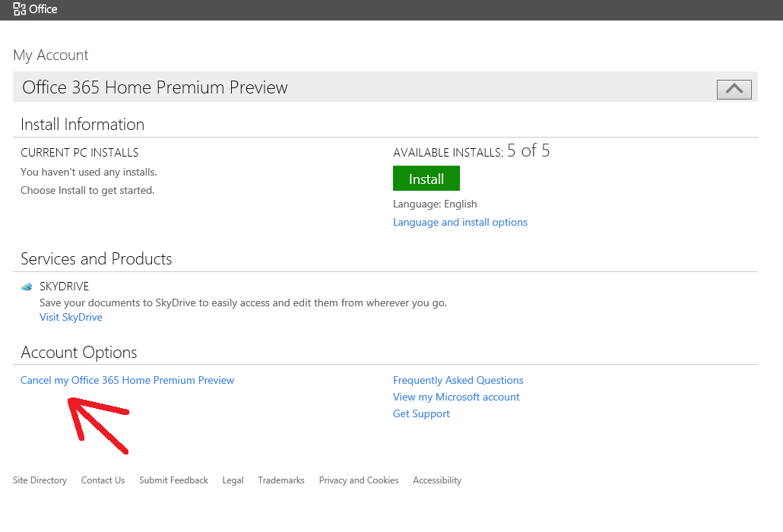Open Frequently Asked Questions link
Screen dimensions: 783x532
pos(458,380)
